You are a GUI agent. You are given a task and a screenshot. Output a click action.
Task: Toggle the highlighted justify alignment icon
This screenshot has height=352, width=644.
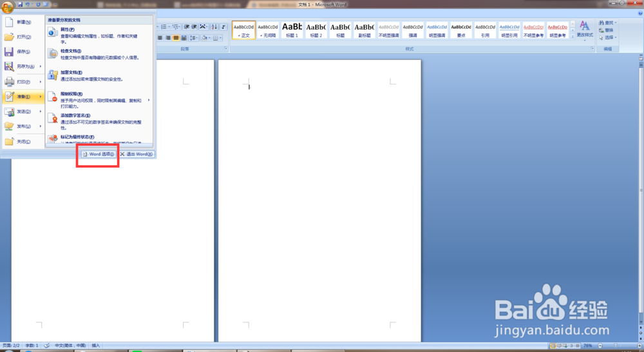tap(176, 38)
